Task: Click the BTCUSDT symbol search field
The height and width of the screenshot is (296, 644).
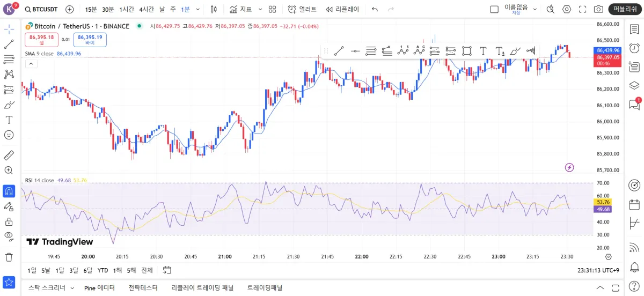Action: pyautogui.click(x=44, y=9)
